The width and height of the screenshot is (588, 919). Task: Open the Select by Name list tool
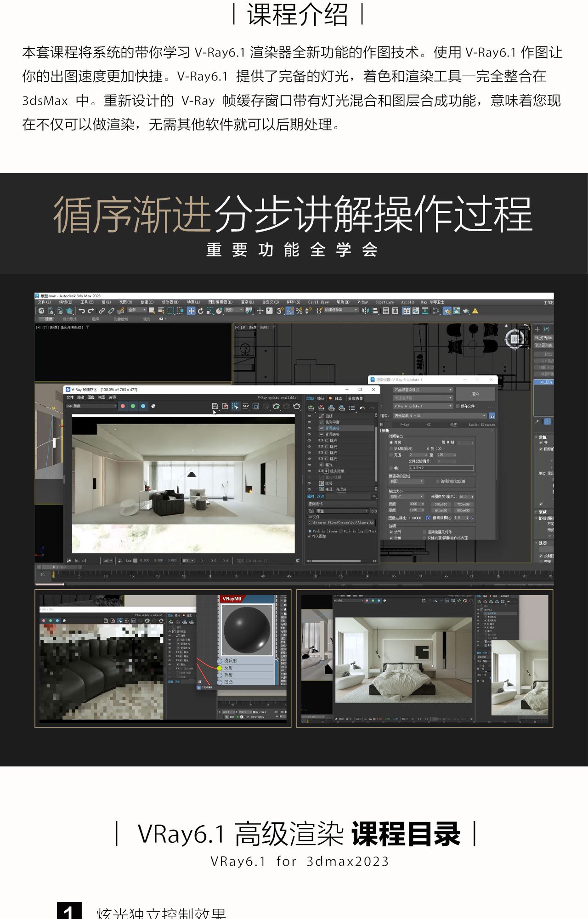(x=161, y=311)
